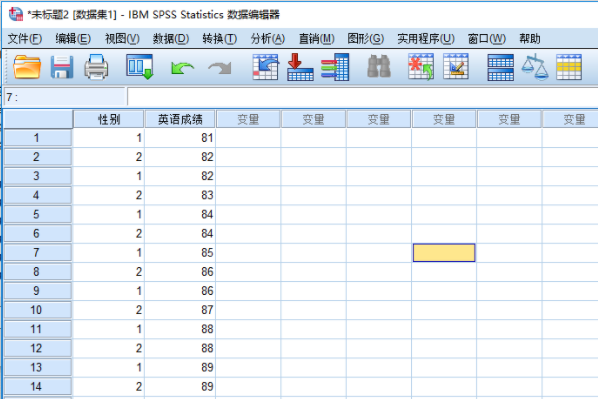This screenshot has width=598, height=399.
Task: Open the 文件(F) menu
Action: point(25,39)
